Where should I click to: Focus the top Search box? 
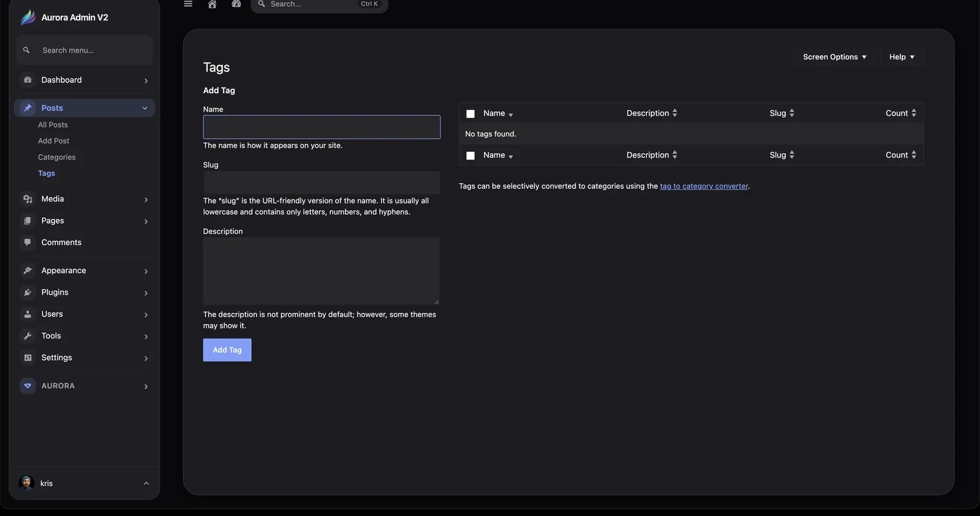pyautogui.click(x=319, y=5)
